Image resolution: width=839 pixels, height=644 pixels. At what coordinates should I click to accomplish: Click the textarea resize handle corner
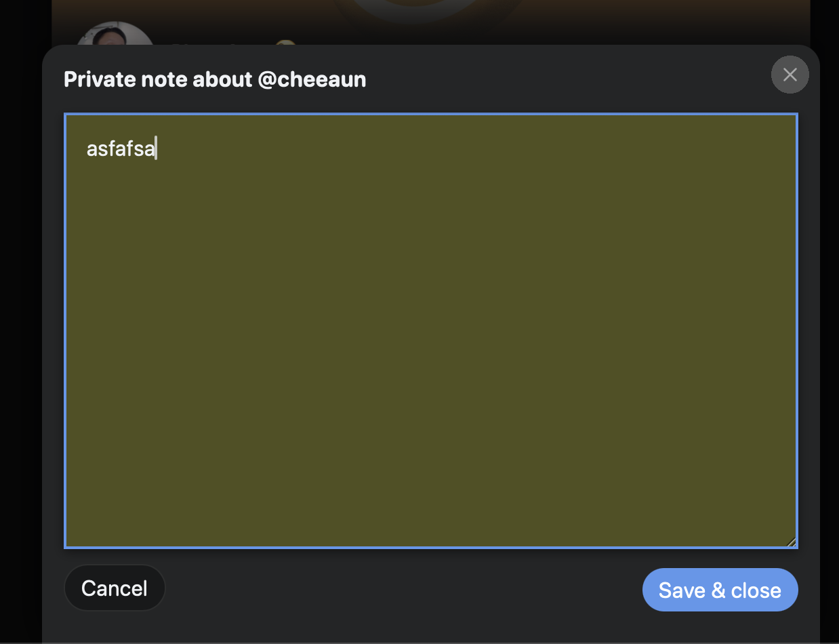[x=791, y=541]
